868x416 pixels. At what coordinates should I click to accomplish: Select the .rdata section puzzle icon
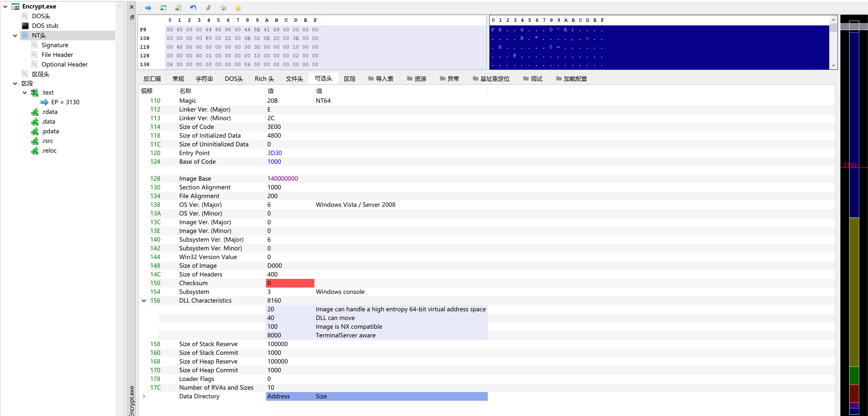click(x=35, y=112)
